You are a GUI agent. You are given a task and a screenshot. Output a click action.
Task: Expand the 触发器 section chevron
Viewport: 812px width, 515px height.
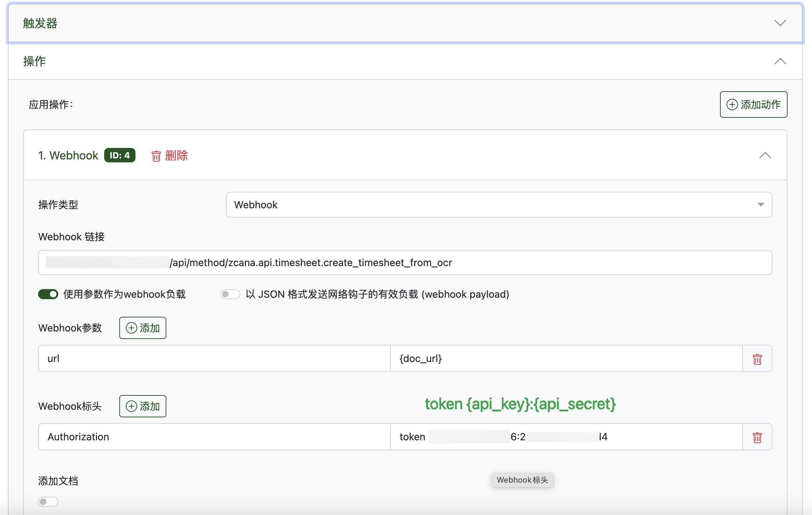(x=780, y=23)
